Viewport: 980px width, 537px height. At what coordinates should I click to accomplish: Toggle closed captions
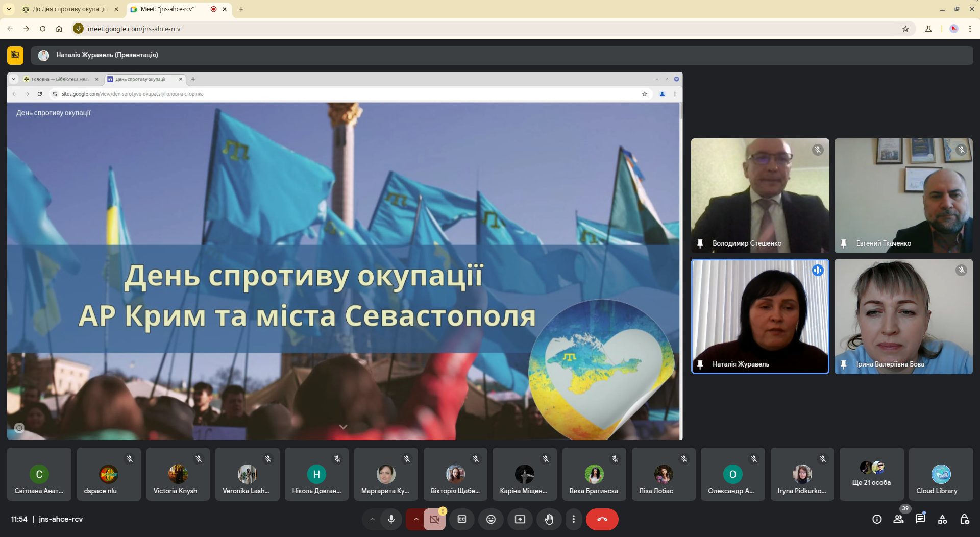[x=462, y=519]
